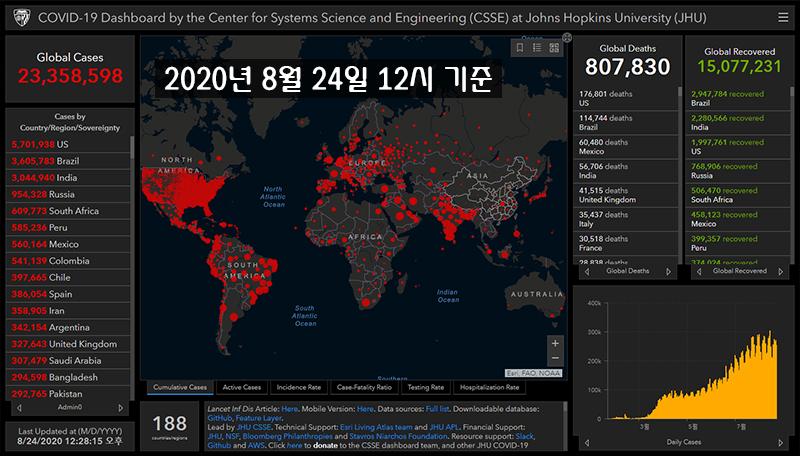Select the 114,744 deaths Brazil row
Viewport: 800px width, 456px height.
pyautogui.click(x=626, y=122)
